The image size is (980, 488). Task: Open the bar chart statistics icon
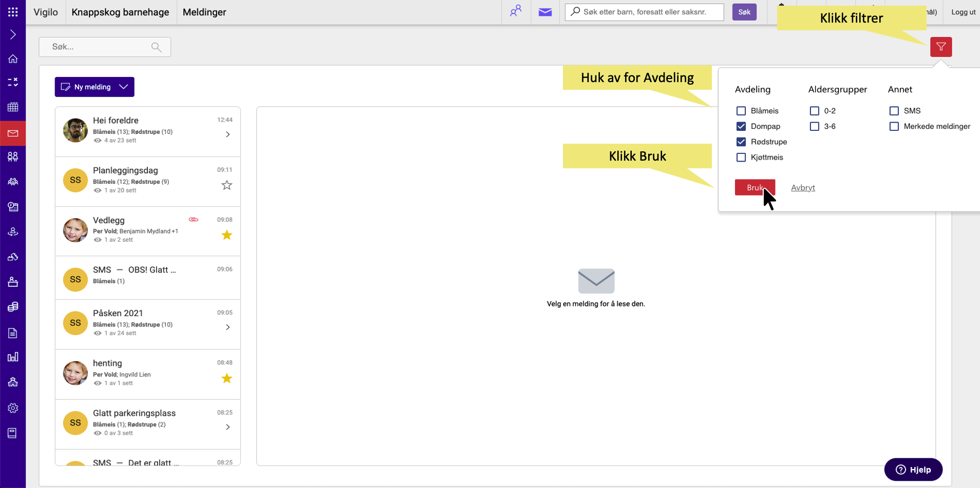(x=13, y=357)
